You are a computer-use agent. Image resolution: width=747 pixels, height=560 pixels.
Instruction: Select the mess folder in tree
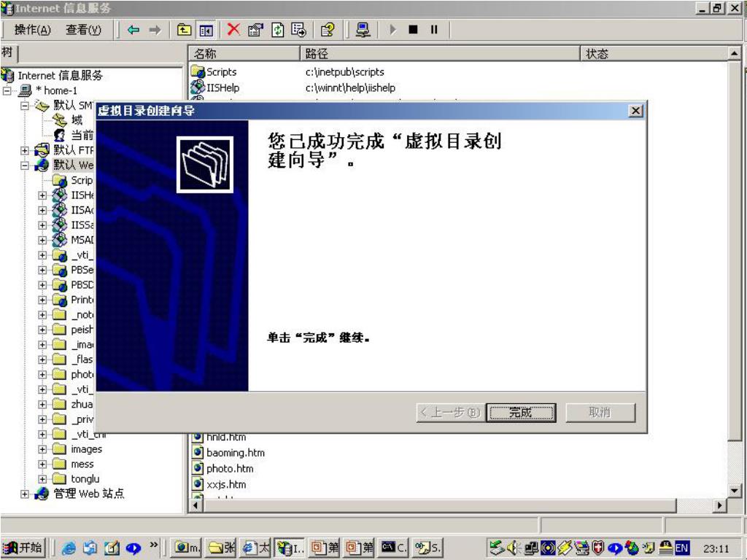pyautogui.click(x=82, y=464)
